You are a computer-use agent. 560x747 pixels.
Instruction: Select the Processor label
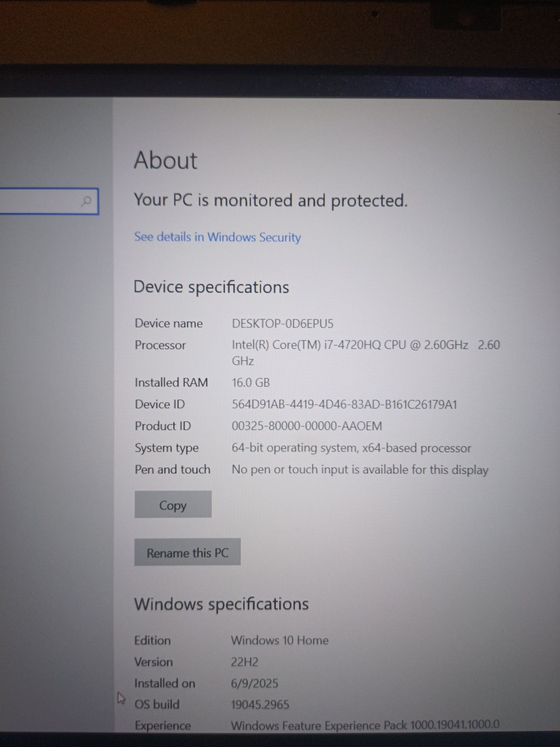(x=160, y=345)
